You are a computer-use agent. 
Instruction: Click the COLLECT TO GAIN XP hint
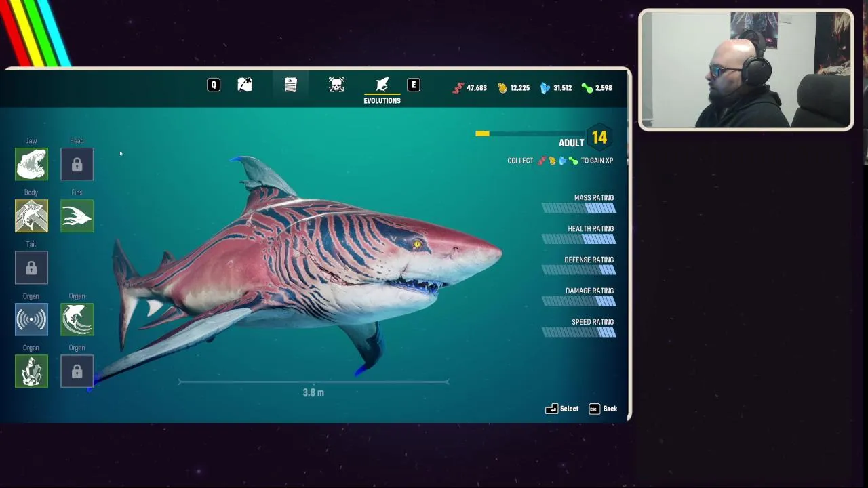click(x=560, y=161)
